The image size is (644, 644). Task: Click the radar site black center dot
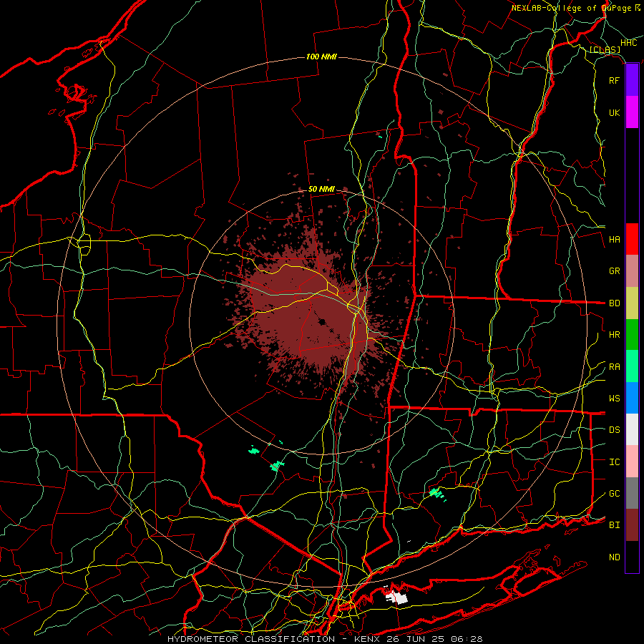[323, 321]
